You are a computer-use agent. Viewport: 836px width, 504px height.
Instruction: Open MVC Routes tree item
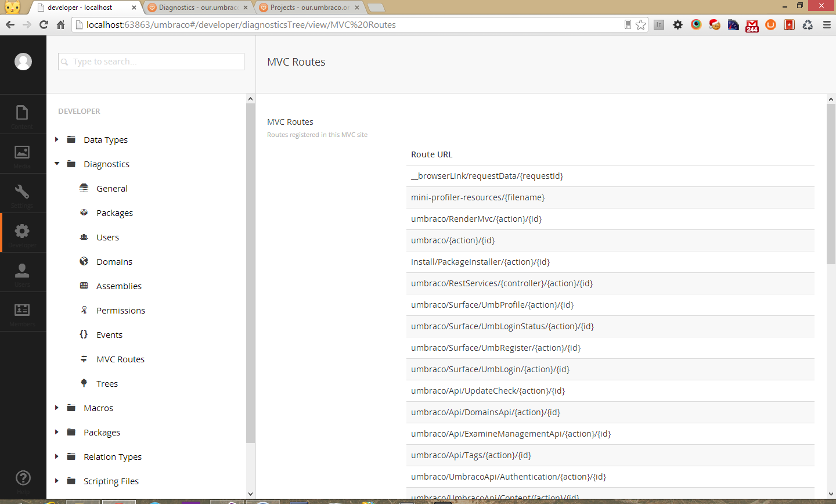point(120,359)
